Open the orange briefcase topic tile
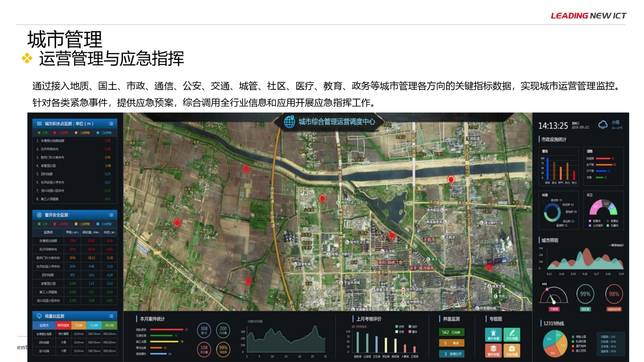The height and width of the screenshot is (362, 644). 512,350
